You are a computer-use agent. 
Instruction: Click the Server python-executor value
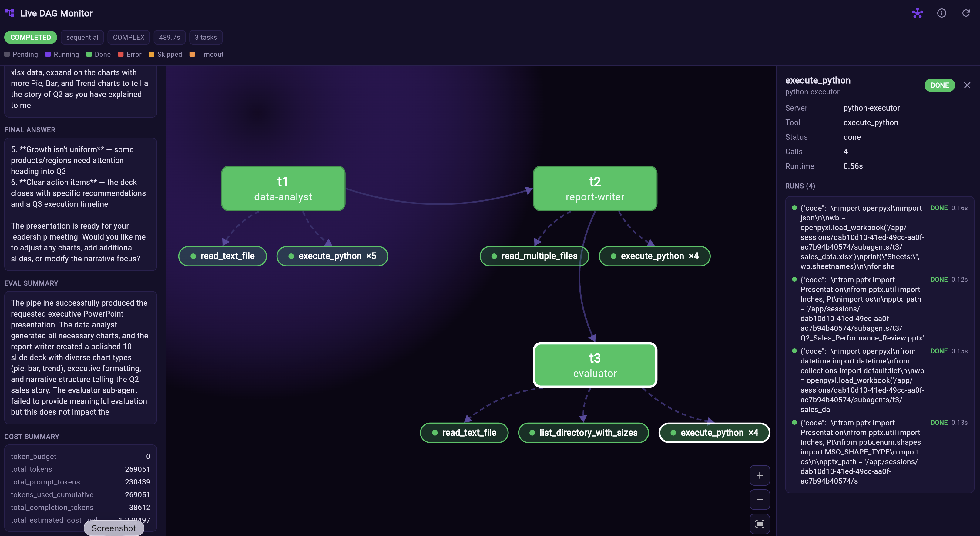click(x=871, y=108)
